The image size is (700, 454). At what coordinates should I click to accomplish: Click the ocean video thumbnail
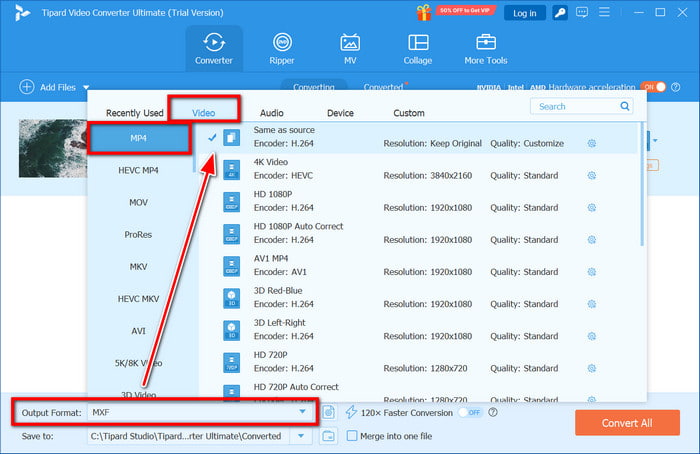(53, 148)
